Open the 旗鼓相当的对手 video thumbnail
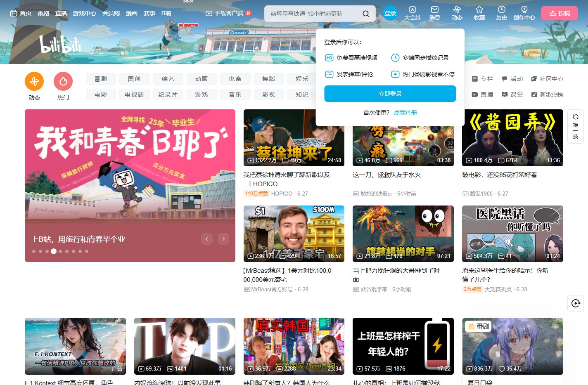This screenshot has height=385, width=588. 403,234
